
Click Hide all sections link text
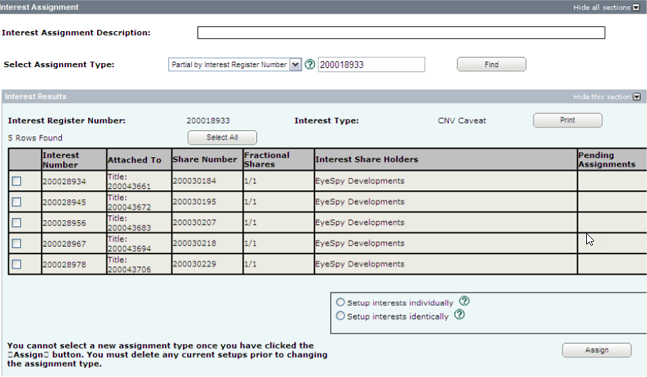[x=602, y=7]
